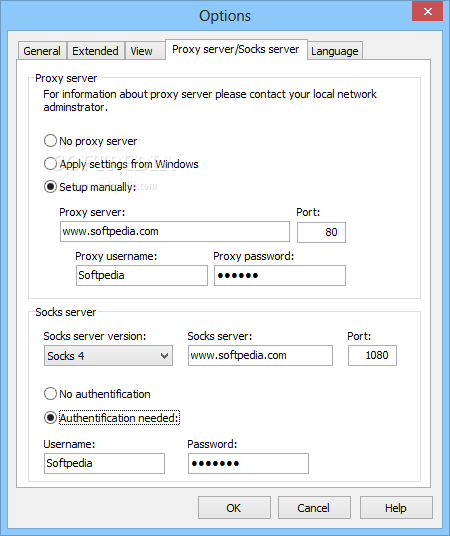450x536 pixels.
Task: Focus the proxy Port field showing 80
Action: pyautogui.click(x=321, y=232)
